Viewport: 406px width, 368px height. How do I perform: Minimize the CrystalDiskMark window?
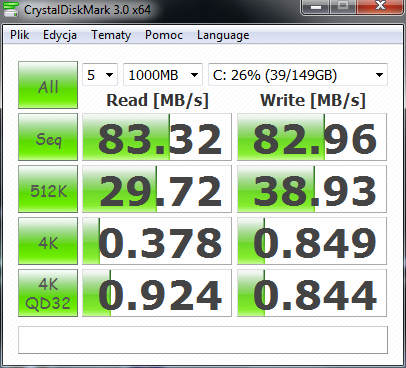(x=316, y=6)
